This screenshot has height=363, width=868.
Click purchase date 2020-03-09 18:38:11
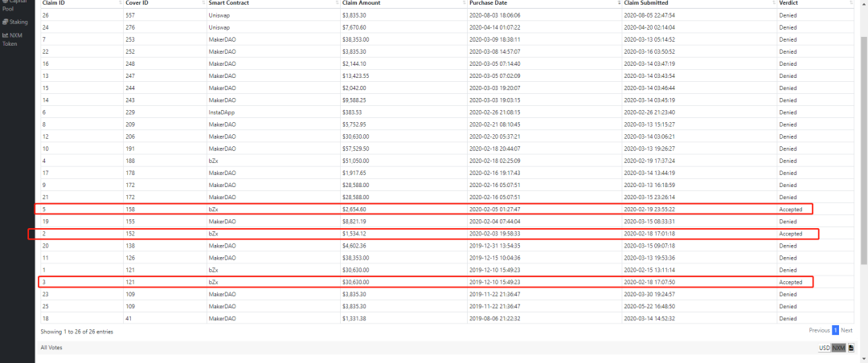point(494,39)
